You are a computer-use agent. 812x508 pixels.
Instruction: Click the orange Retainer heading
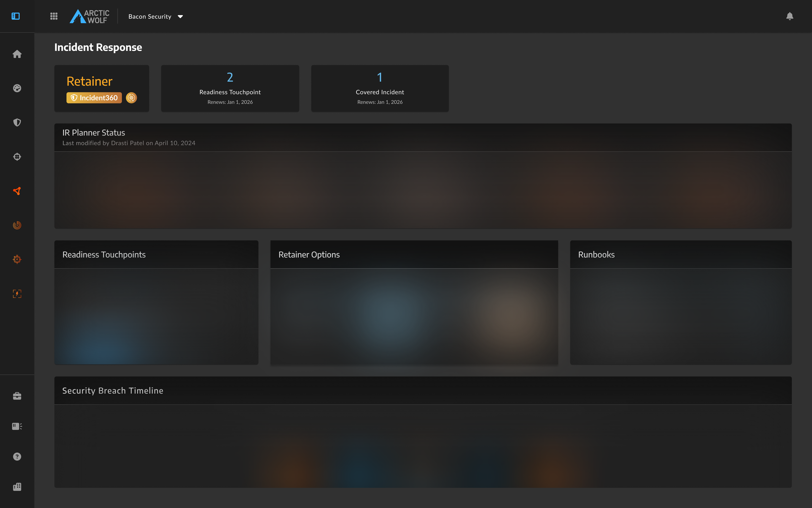(x=89, y=81)
